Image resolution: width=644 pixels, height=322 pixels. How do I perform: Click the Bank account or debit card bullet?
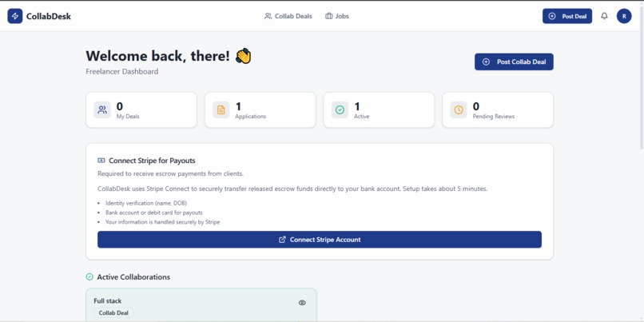pos(154,213)
